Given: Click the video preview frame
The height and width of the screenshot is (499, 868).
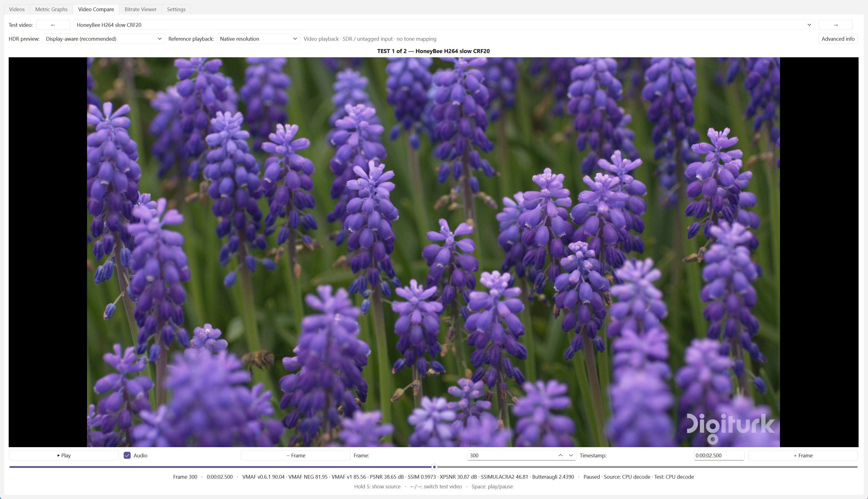Looking at the screenshot, I should tap(434, 252).
